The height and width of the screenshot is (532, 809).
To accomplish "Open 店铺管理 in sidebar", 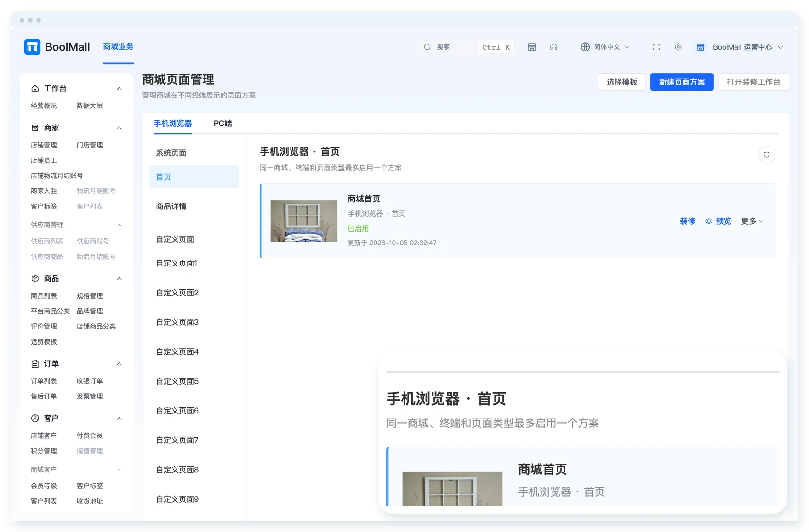I will coord(44,145).
